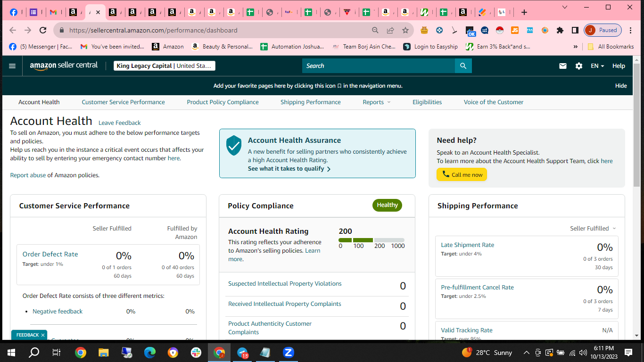Open the Customer Service Performance tab
The image size is (644, 362).
(x=124, y=102)
